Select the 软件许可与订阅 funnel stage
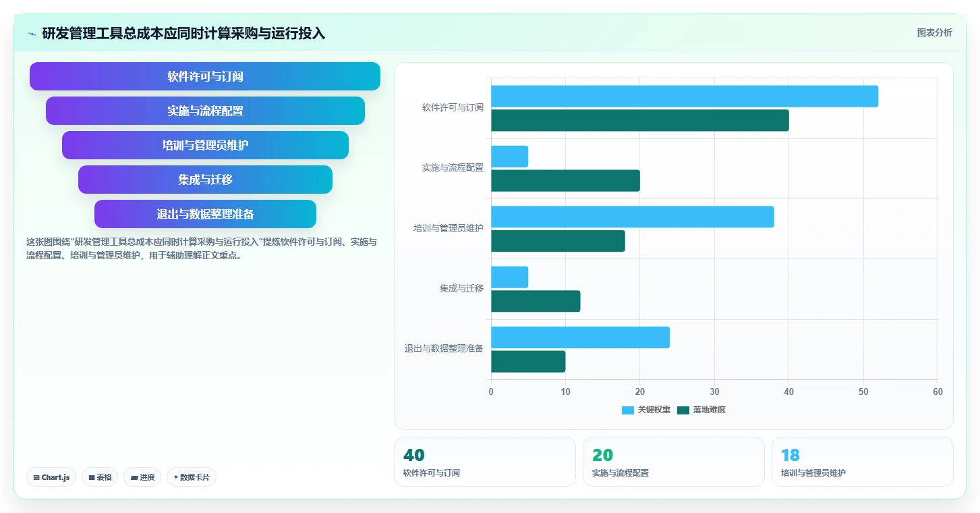 pyautogui.click(x=205, y=76)
